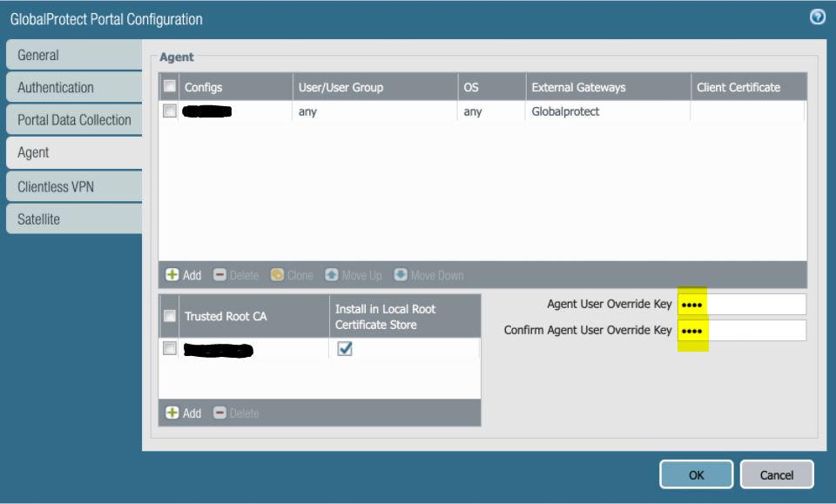Toggle select-all checkbox in Trusted Root CA header
This screenshot has width=836, height=504.
point(170,316)
